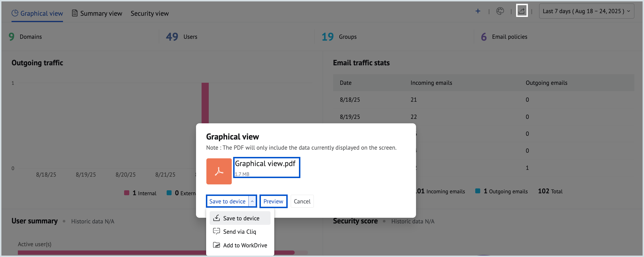Select Add to WorkDrive from the menu
Image resolution: width=644 pixels, height=257 pixels.
(x=245, y=245)
